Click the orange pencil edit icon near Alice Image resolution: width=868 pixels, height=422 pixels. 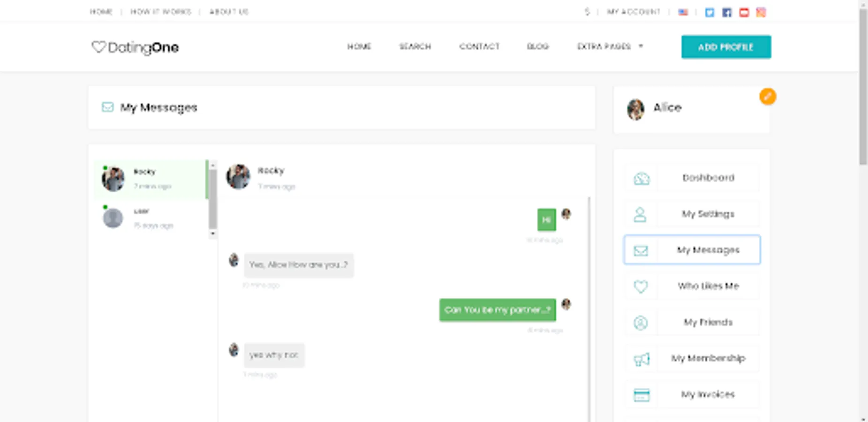[x=768, y=97]
